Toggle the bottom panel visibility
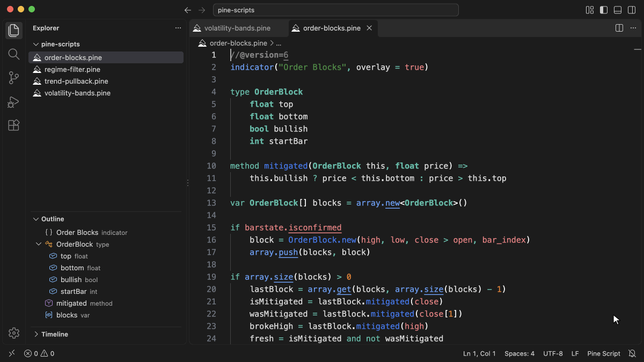 pyautogui.click(x=618, y=10)
